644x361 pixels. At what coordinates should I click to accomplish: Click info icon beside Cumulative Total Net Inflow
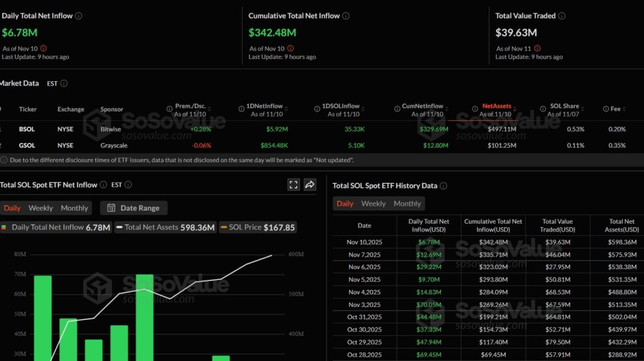346,16
